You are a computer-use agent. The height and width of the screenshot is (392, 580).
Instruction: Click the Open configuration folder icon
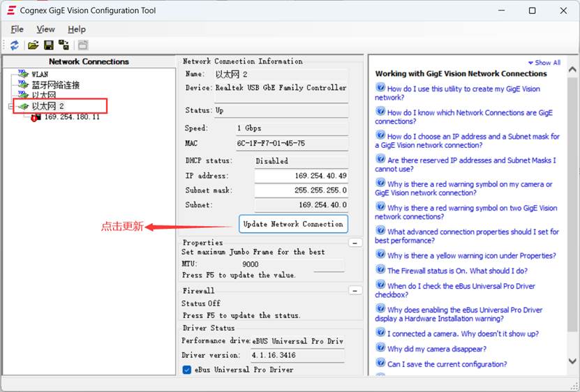pyautogui.click(x=33, y=45)
